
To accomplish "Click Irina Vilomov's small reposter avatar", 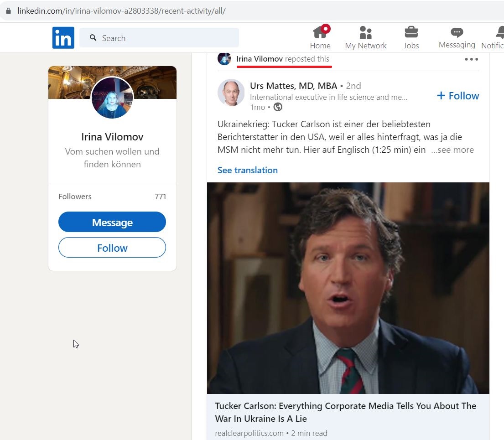I will coord(224,59).
